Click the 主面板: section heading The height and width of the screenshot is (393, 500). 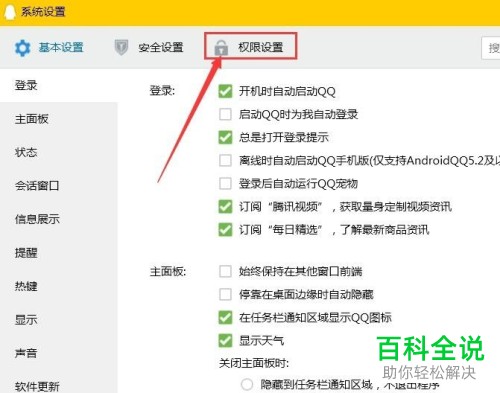coord(168,271)
